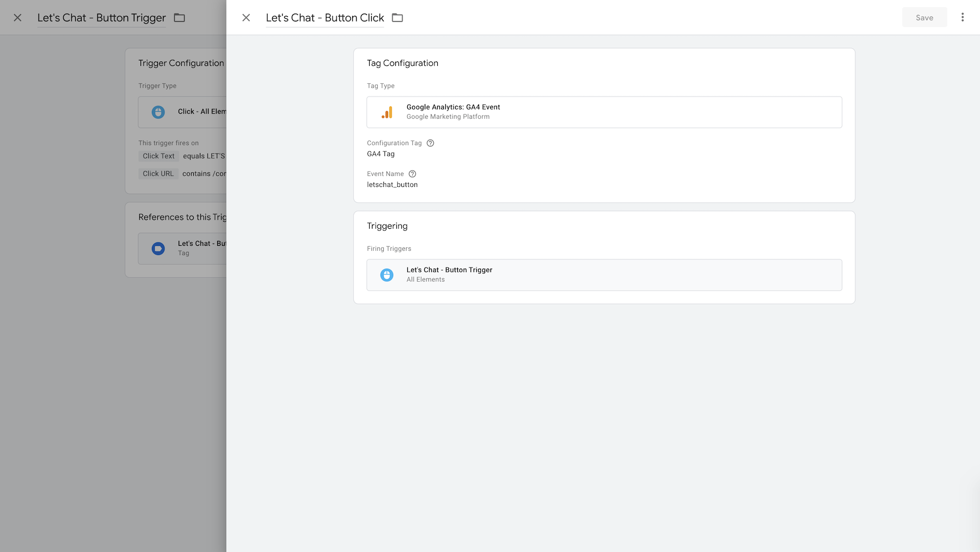Close the Let's Chat - Button Trigger panel behind
980x552 pixels.
point(17,18)
